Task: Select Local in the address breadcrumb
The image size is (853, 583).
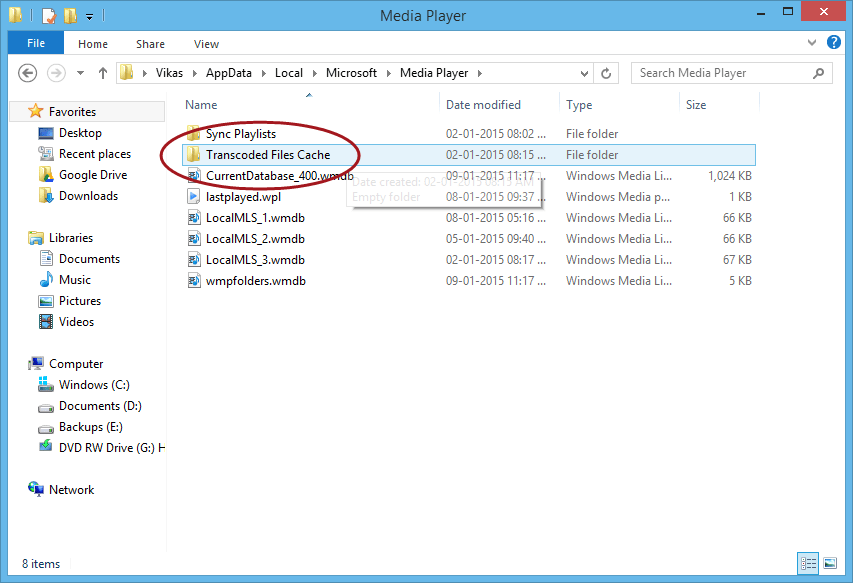Action: pyautogui.click(x=289, y=73)
